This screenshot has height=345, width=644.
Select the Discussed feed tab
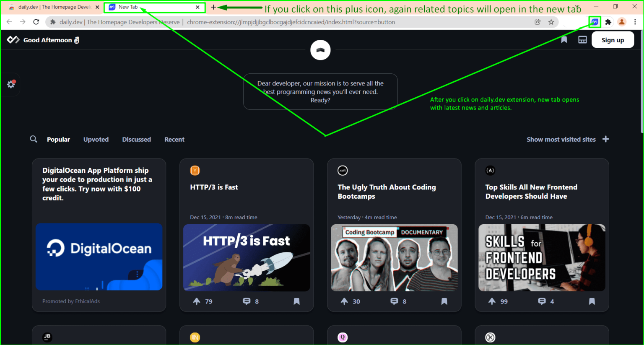[x=136, y=139]
